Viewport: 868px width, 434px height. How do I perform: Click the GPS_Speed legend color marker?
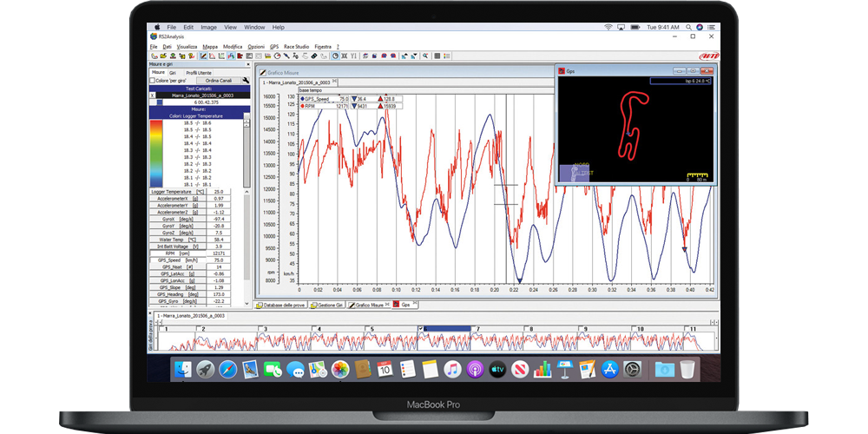coord(302,99)
